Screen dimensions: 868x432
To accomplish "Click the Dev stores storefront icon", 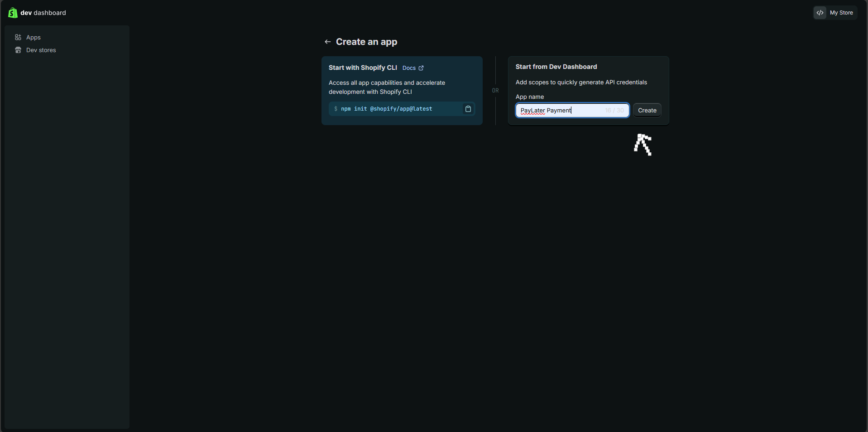I will (x=18, y=50).
